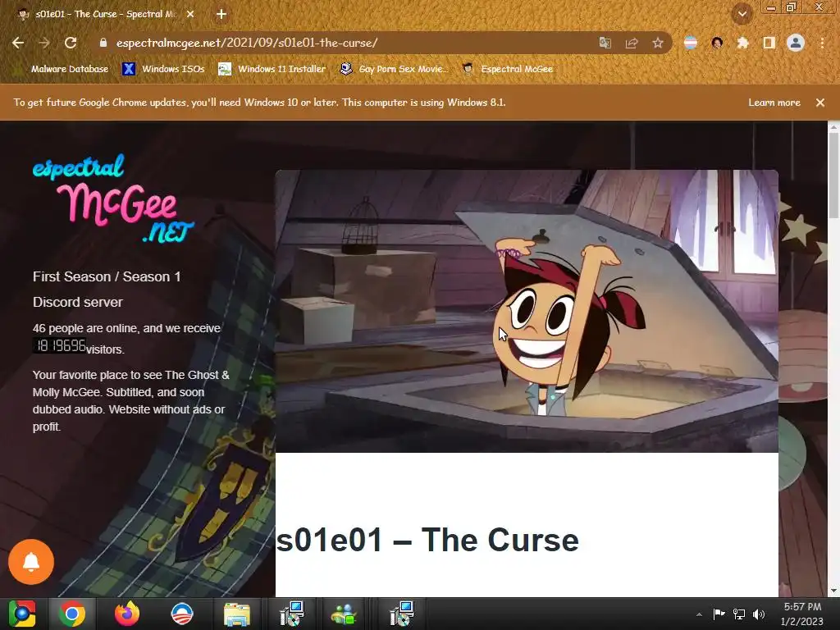Open the first installer icon on taskbar
Image resolution: width=840 pixels, height=630 pixels.
pyautogui.click(x=292, y=614)
